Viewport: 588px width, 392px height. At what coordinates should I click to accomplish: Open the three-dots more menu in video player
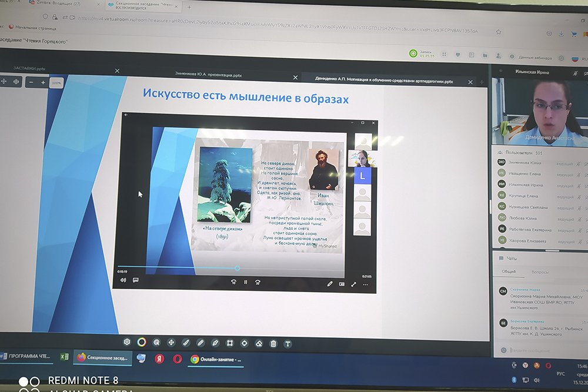tap(366, 284)
